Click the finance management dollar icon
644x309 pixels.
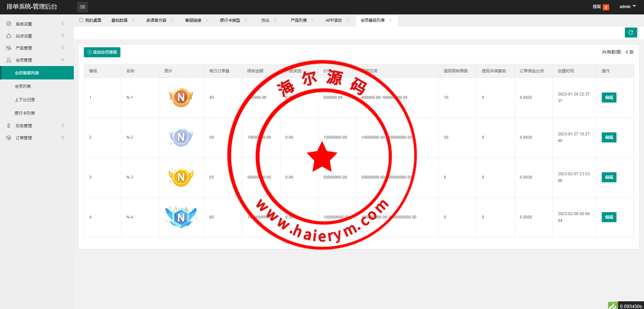[x=9, y=126]
